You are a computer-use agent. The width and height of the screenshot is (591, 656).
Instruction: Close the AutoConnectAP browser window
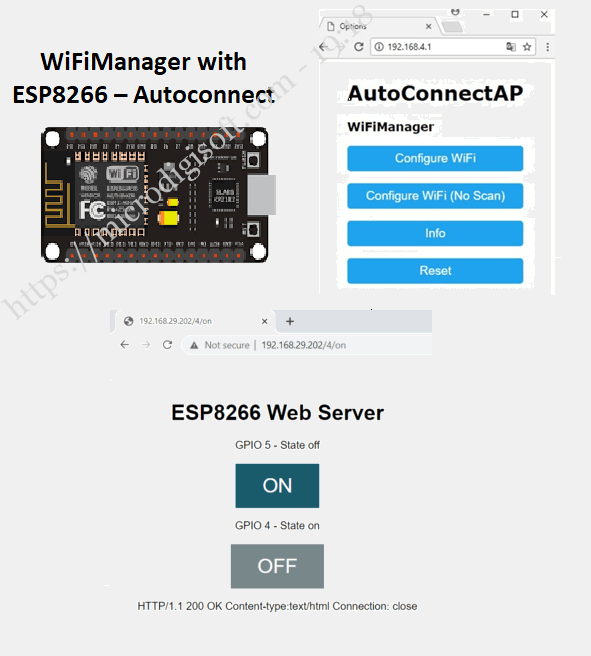pos(544,14)
